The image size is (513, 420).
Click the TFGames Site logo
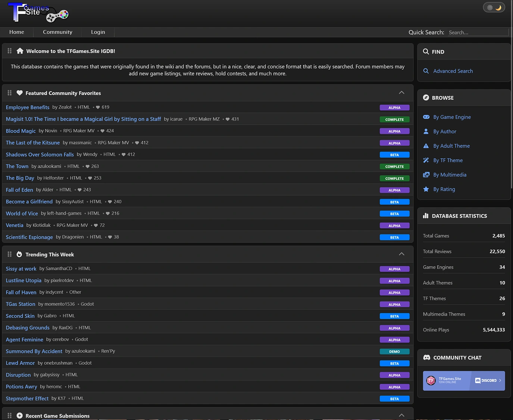point(38,12)
